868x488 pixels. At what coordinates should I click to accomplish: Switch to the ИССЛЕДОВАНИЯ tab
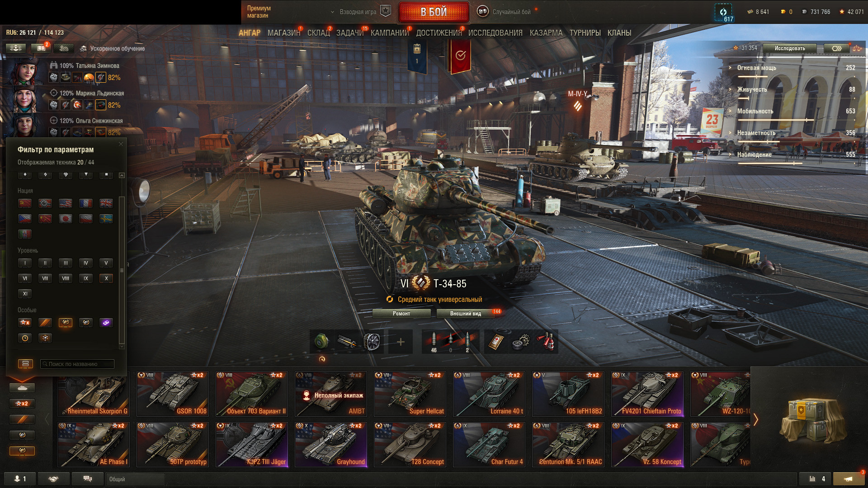pos(495,33)
